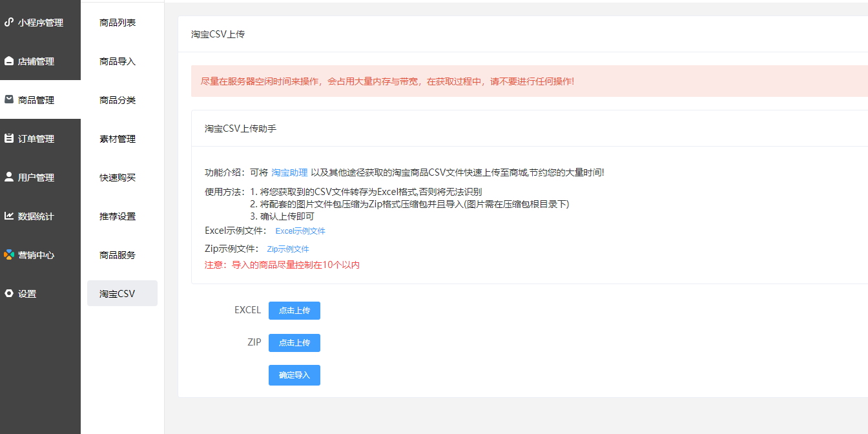Open 数据统计 section
The width and height of the screenshot is (868, 434).
pyautogui.click(x=40, y=216)
